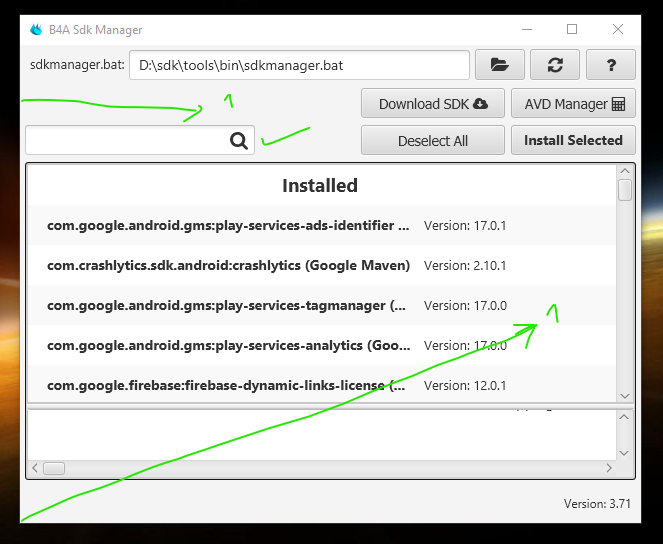
Task: Click Download SDK button
Action: tap(433, 104)
